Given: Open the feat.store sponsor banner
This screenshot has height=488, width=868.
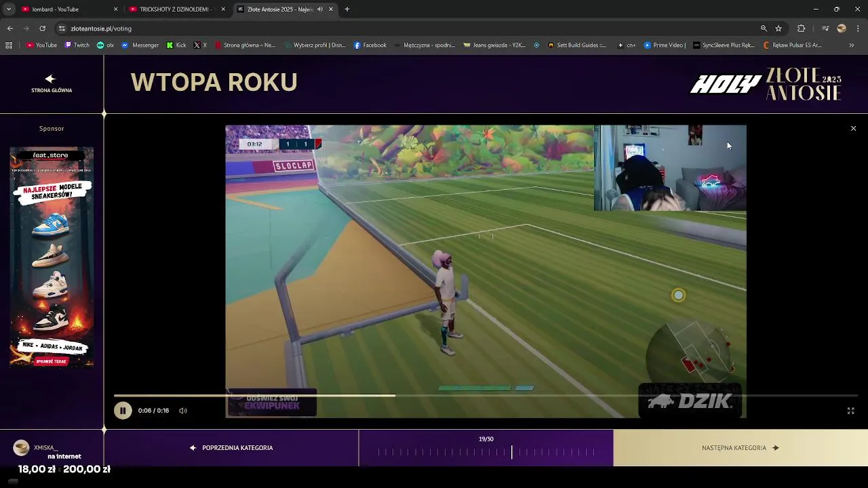Looking at the screenshot, I should pyautogui.click(x=52, y=258).
